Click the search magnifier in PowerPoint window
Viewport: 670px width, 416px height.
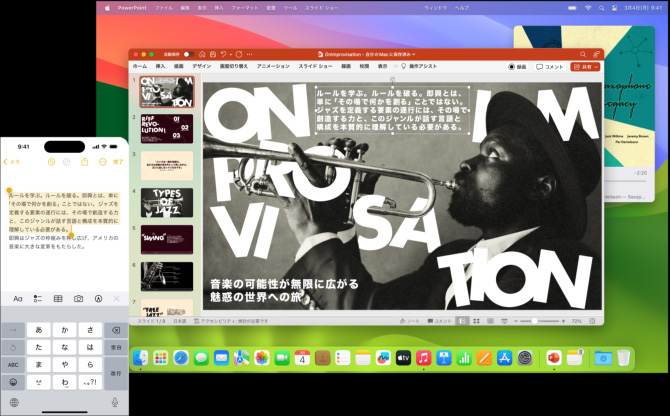pyautogui.click(x=583, y=54)
